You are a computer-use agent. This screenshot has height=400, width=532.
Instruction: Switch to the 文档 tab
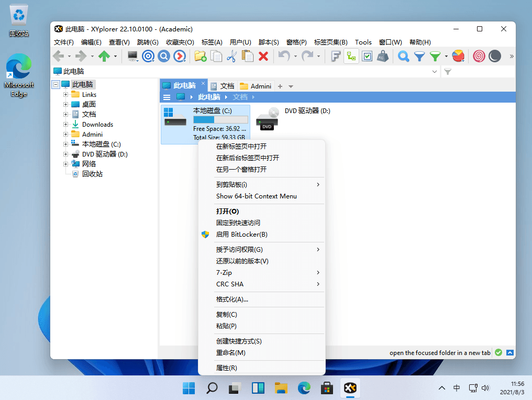click(223, 86)
